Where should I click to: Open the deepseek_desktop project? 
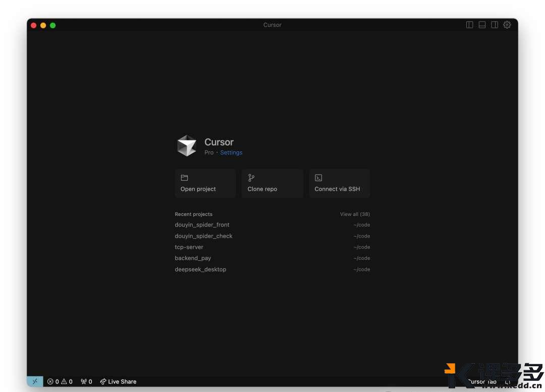[200, 269]
